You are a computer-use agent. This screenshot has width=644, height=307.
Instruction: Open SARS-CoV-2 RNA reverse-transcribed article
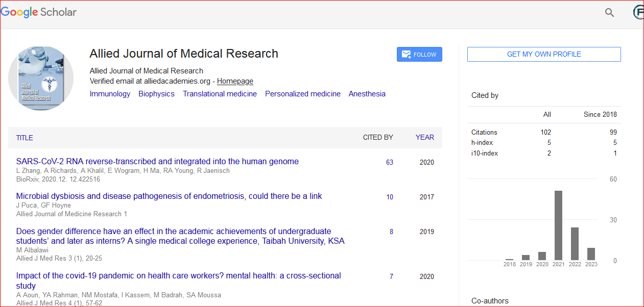pos(157,162)
